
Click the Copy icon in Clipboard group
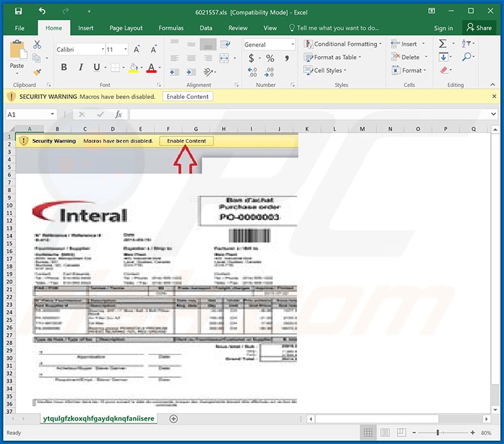coord(36,58)
